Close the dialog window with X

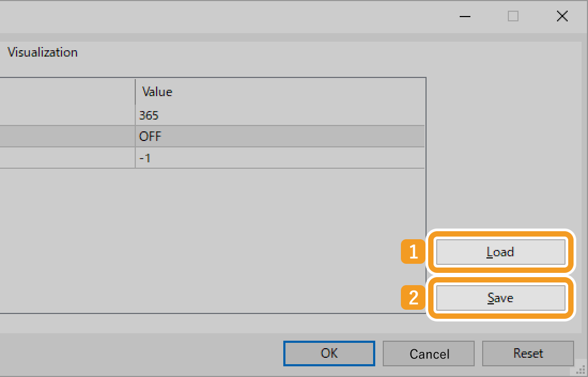coord(562,17)
